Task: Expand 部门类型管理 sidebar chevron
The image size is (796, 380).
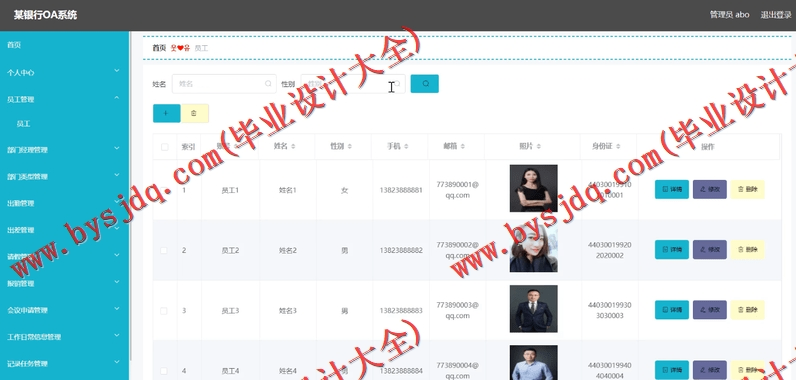Action: click(117, 175)
